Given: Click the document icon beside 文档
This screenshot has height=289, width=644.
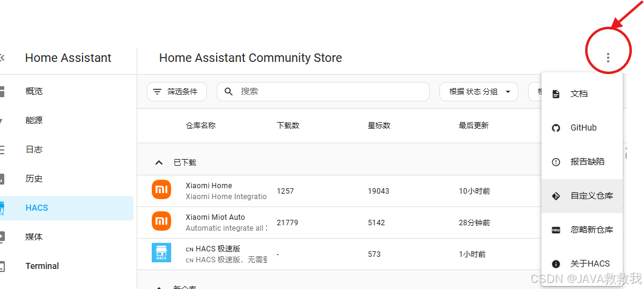Looking at the screenshot, I should coord(556,94).
